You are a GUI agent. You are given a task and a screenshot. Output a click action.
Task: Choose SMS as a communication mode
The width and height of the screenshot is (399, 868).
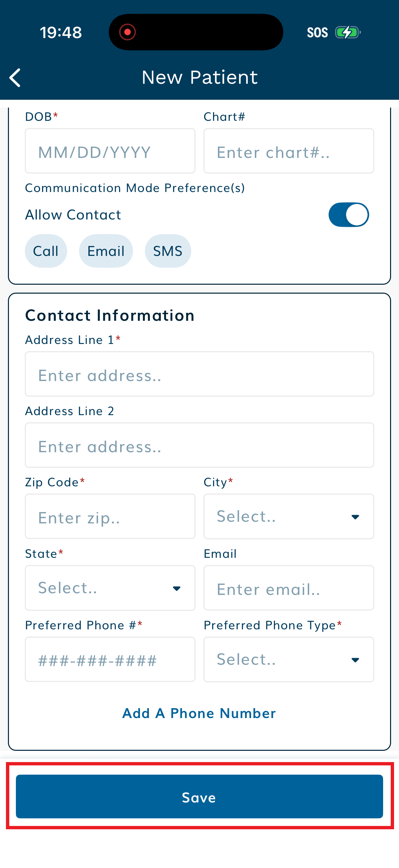(168, 251)
